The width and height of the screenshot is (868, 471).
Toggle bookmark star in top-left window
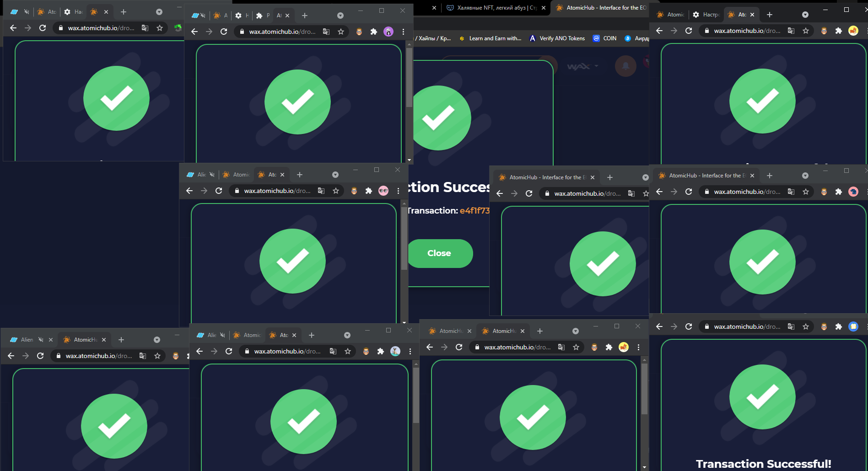pos(160,28)
